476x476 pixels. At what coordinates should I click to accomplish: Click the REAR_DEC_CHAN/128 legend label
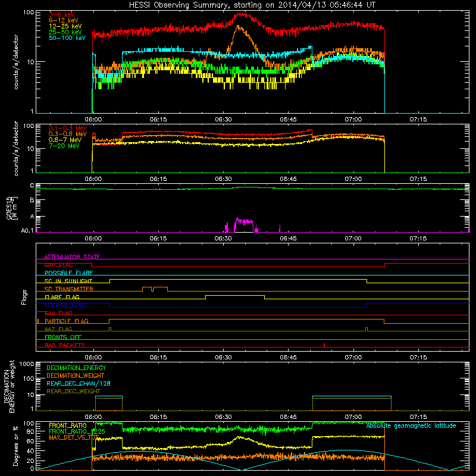(x=79, y=384)
